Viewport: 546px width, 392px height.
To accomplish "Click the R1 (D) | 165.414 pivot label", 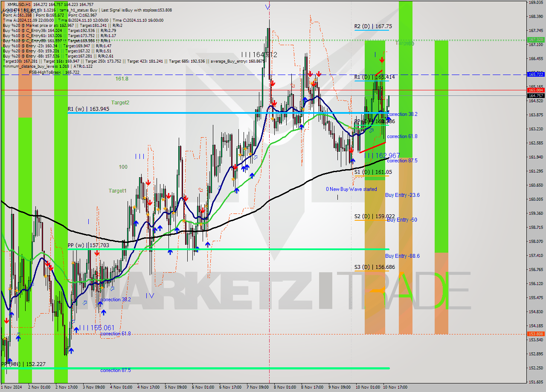I will 374,77.
